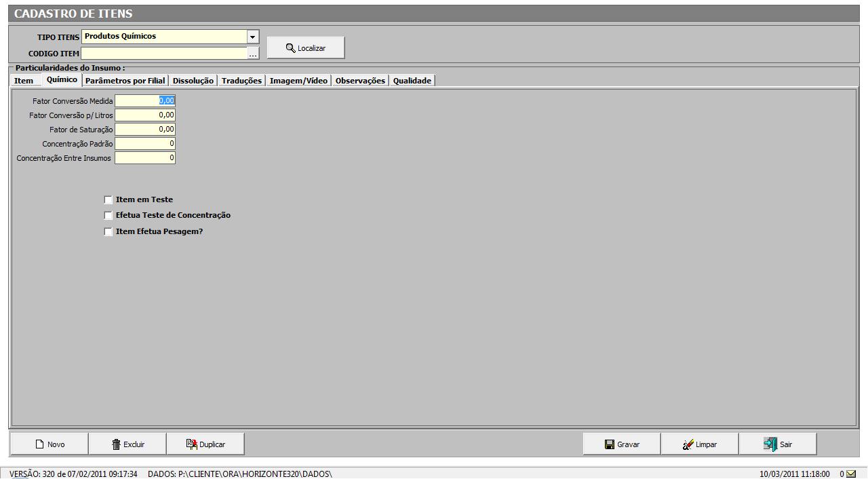This screenshot has width=868, height=479.
Task: Check Efetua Teste de Concentração
Action: [x=108, y=216]
